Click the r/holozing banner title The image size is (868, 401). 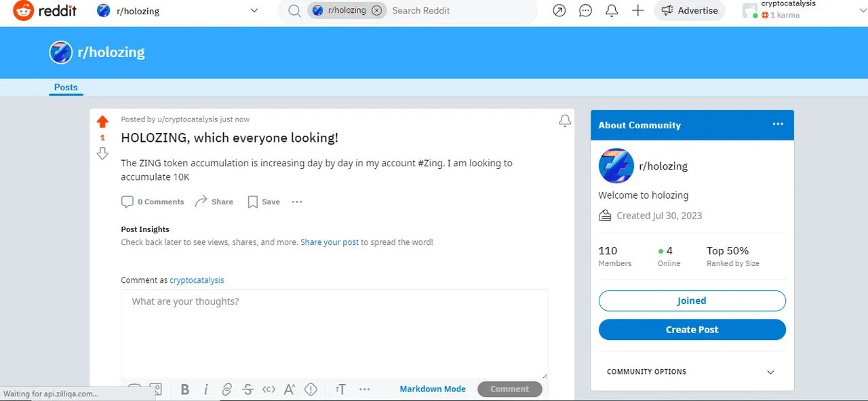(x=111, y=52)
